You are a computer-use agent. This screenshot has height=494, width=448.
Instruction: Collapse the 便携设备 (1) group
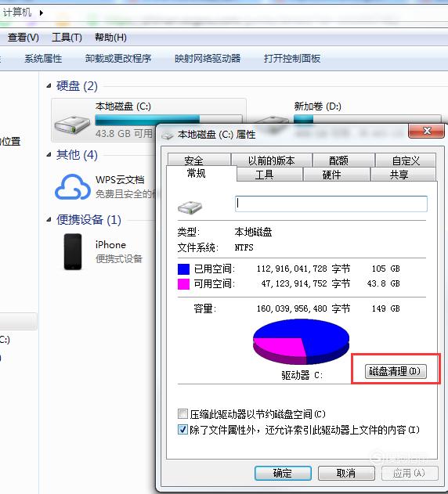[x=49, y=219]
